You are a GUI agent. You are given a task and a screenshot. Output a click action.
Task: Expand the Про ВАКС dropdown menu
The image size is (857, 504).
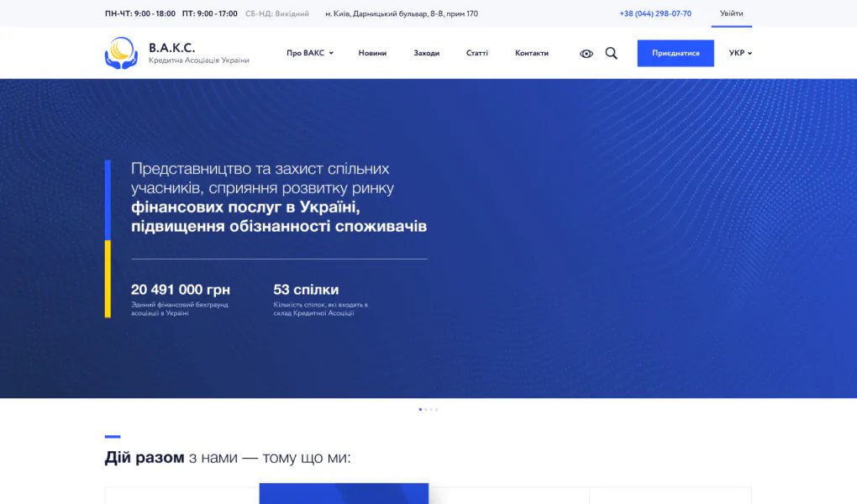click(309, 53)
